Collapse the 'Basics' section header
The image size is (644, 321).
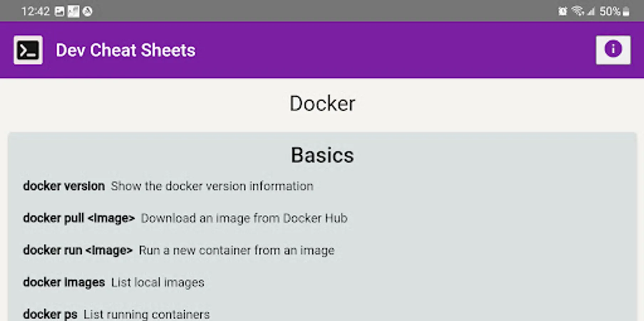point(322,155)
